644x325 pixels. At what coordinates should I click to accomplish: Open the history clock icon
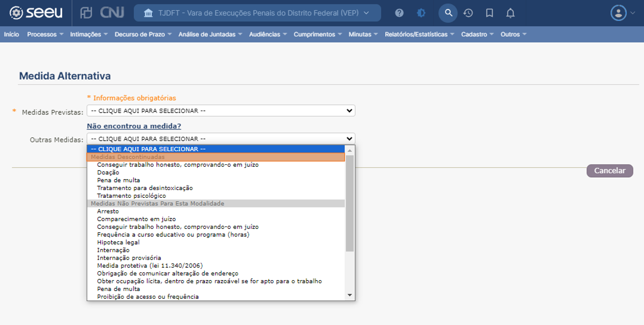point(468,13)
